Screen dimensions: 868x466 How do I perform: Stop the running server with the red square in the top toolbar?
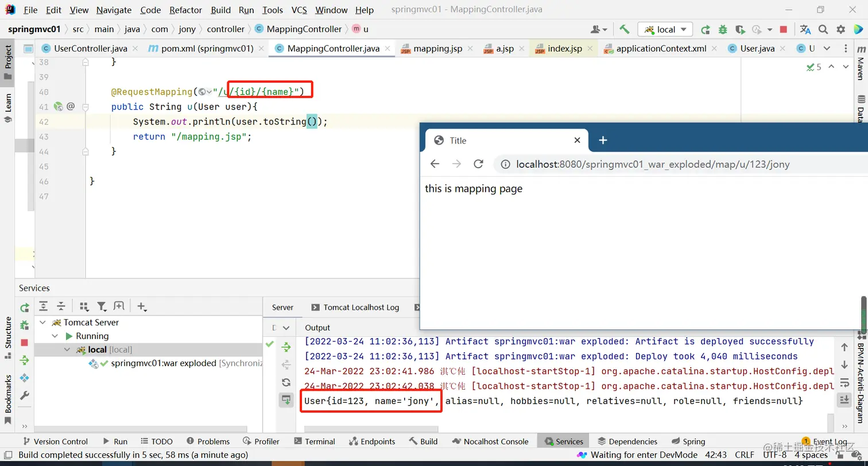tap(784, 29)
